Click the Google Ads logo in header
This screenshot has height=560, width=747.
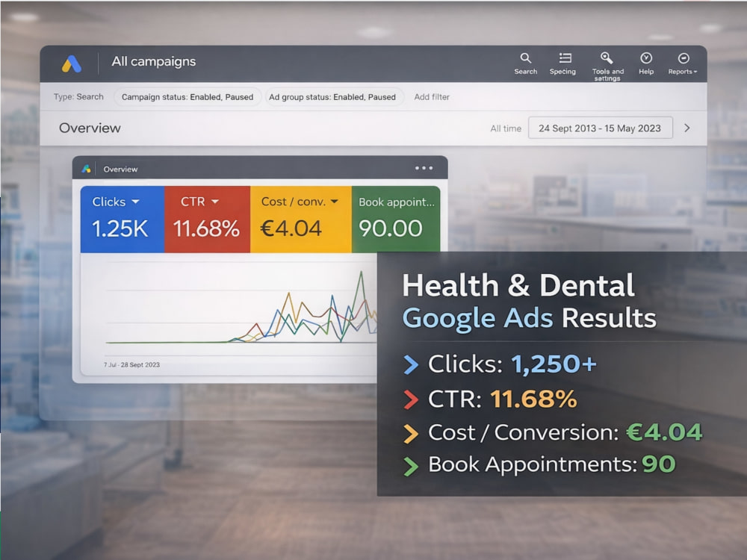click(72, 63)
